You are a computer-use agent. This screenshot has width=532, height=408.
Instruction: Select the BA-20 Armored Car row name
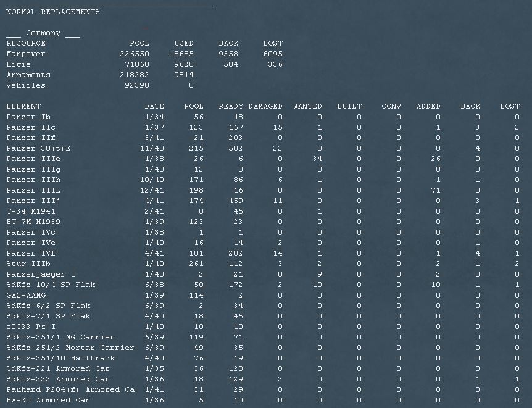click(48, 401)
